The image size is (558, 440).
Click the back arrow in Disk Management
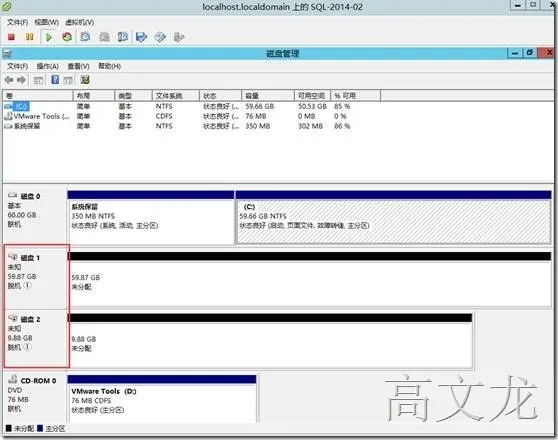(x=9, y=80)
